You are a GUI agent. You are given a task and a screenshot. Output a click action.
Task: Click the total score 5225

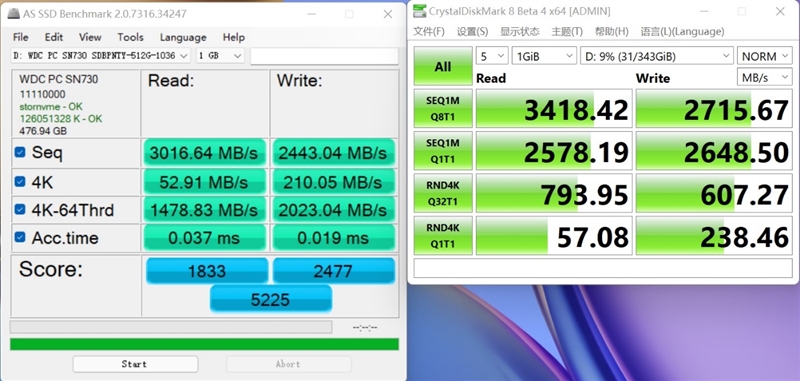click(271, 299)
